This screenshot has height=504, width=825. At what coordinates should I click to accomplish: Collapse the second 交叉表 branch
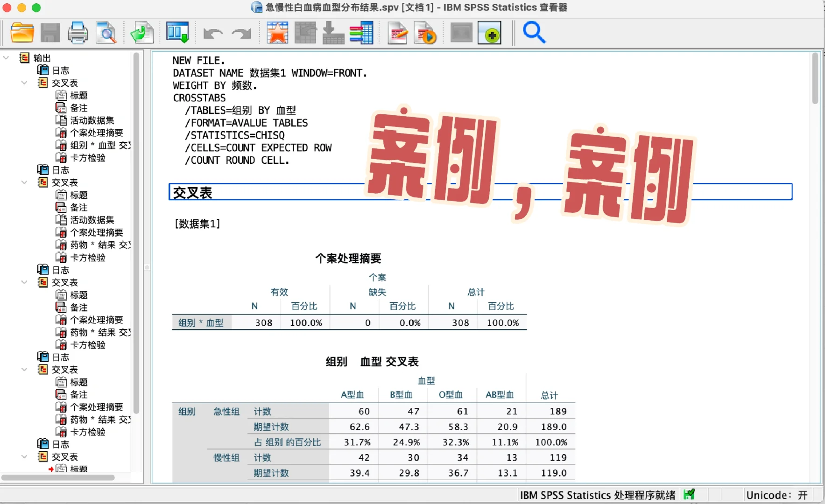24,182
